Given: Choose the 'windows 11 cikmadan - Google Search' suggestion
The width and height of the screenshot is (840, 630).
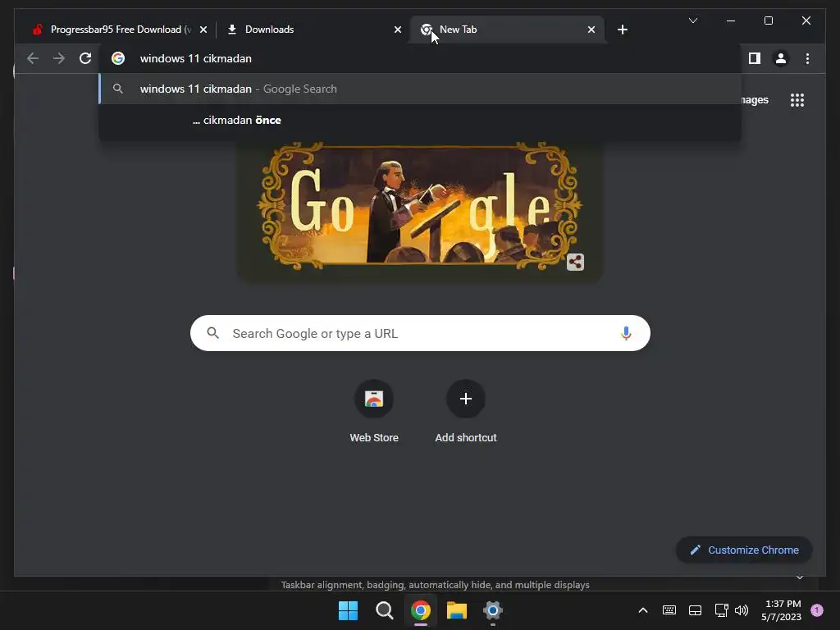Looking at the screenshot, I should tap(420, 89).
